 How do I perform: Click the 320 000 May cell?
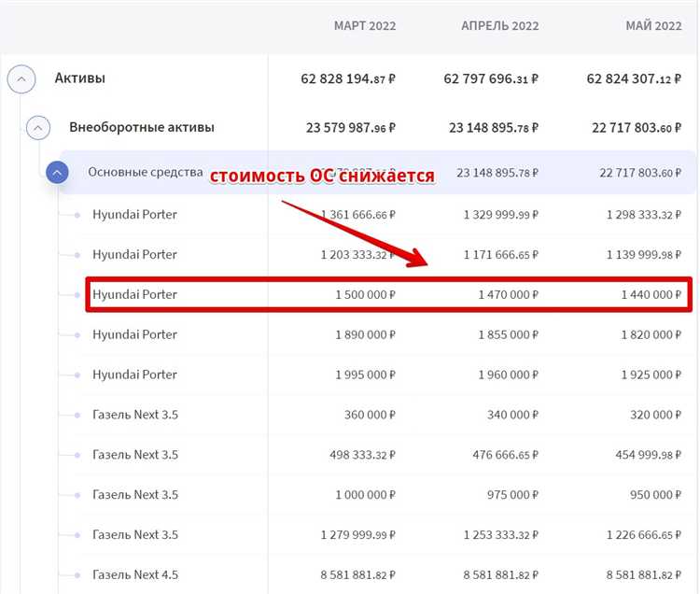click(x=655, y=415)
